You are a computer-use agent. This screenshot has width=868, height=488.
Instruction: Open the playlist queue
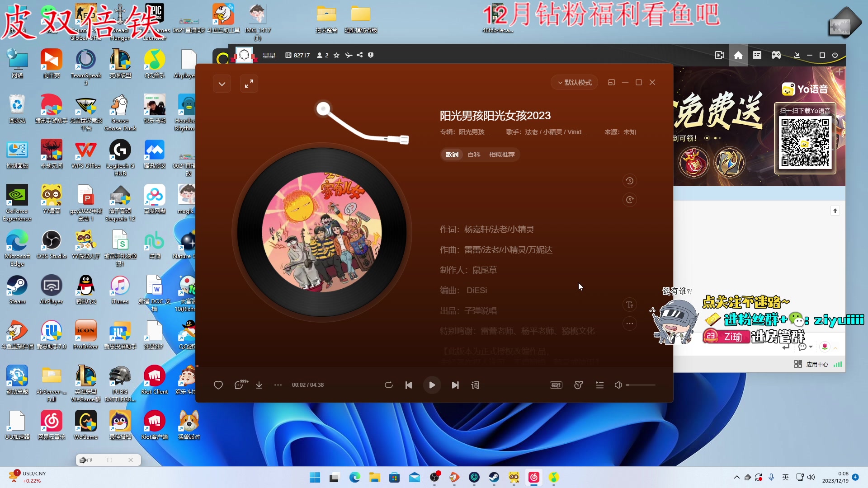(x=600, y=385)
